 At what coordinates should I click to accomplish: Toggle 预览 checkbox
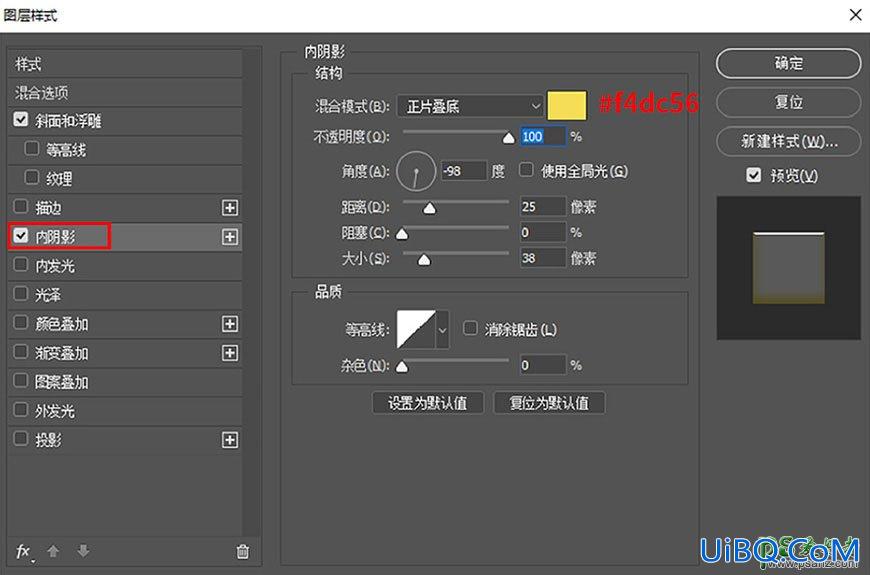pyautogui.click(x=753, y=175)
